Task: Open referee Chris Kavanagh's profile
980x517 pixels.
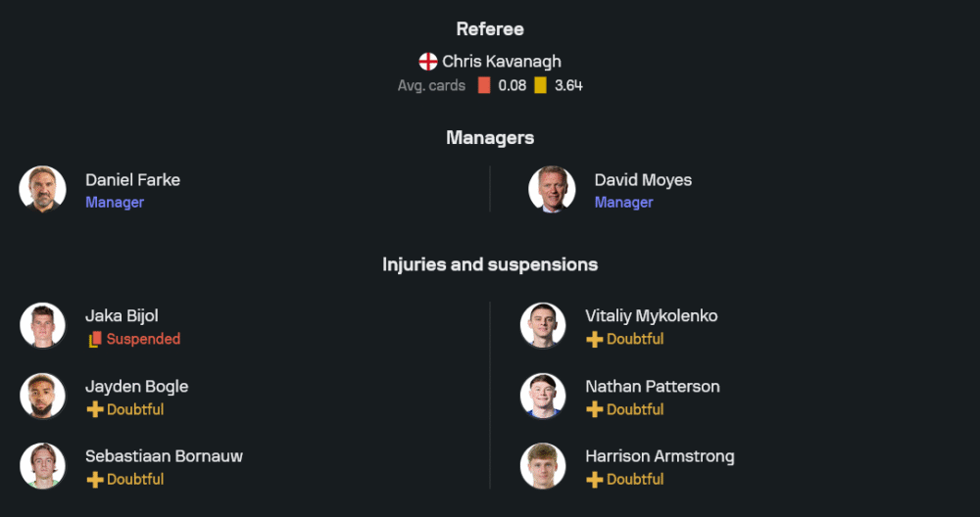Action: (x=501, y=62)
